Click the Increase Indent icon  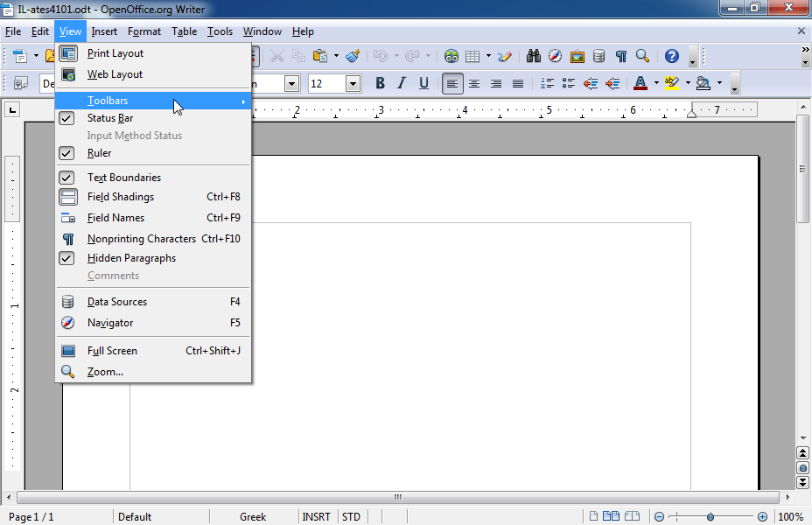click(612, 83)
